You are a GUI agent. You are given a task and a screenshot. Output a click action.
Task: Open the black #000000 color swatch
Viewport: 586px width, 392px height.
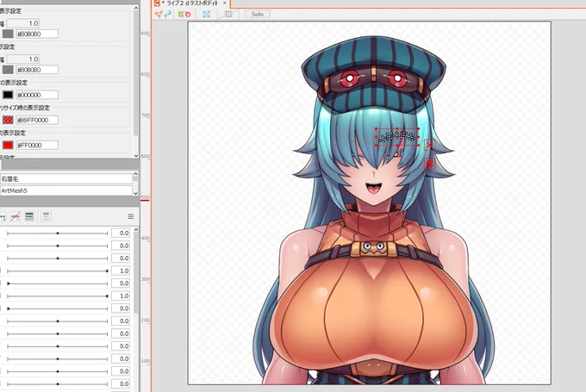[x=8, y=95]
